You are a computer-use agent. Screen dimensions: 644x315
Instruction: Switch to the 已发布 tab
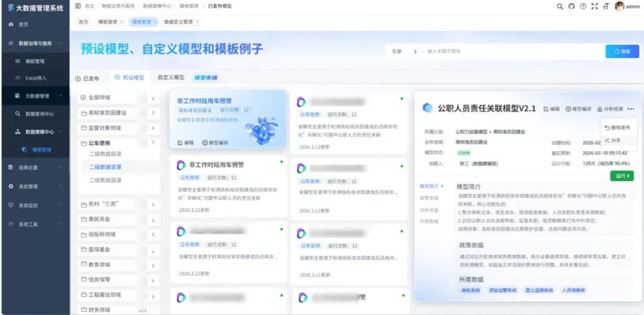88,79
